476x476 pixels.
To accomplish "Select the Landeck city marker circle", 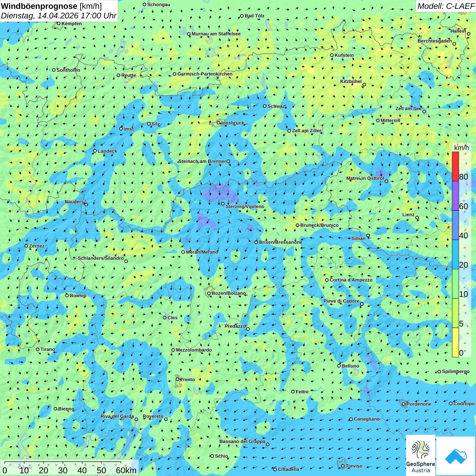I will coord(95,151).
